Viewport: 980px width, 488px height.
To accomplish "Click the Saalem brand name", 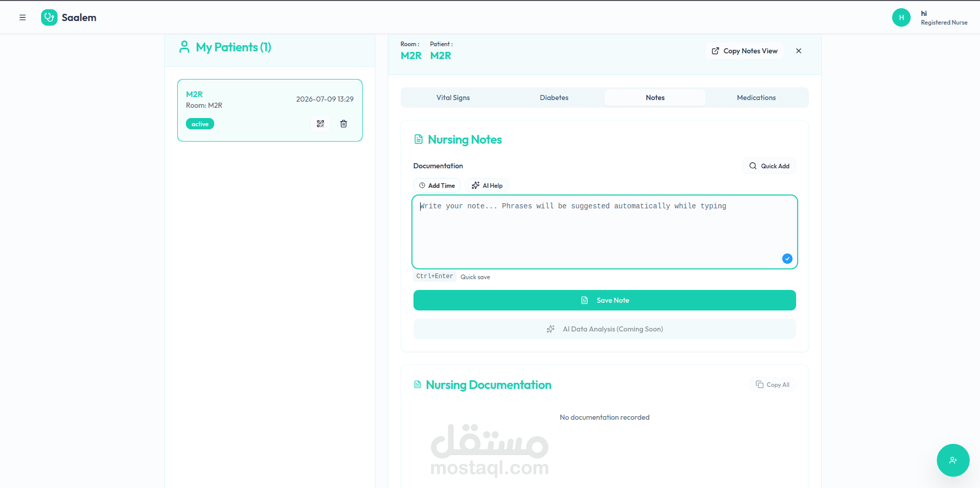I will click(x=79, y=17).
